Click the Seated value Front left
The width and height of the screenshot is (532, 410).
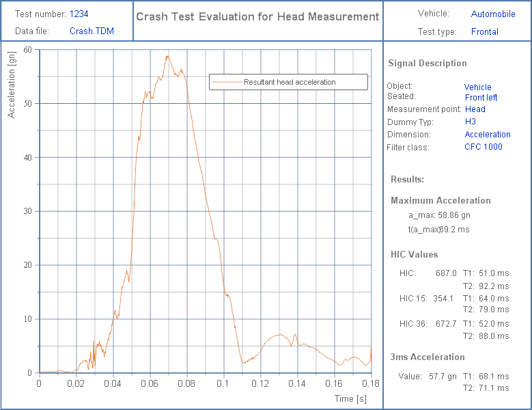[x=481, y=98]
